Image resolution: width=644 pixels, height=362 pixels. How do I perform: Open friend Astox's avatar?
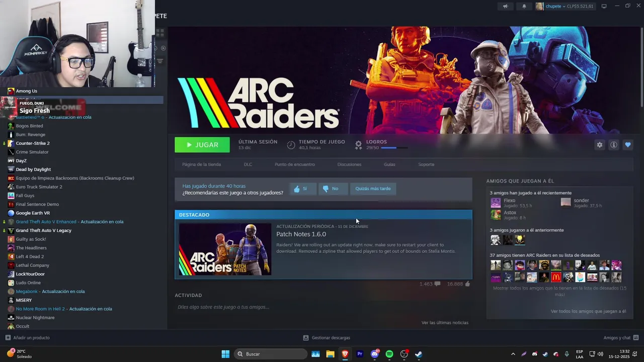[496, 215]
